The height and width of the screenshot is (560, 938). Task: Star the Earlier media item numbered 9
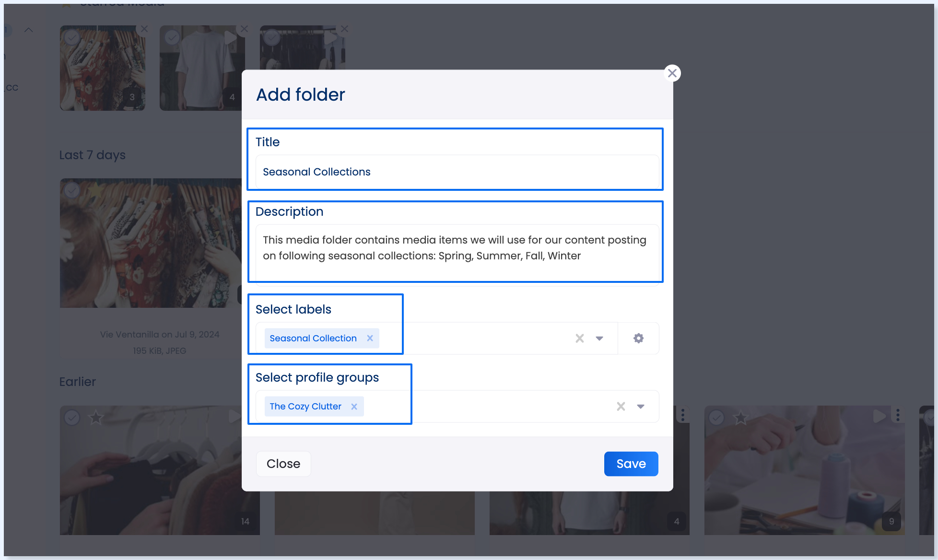(740, 418)
